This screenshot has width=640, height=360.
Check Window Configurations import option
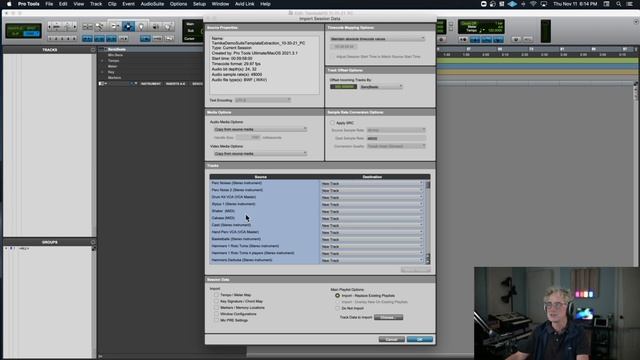[216, 314]
